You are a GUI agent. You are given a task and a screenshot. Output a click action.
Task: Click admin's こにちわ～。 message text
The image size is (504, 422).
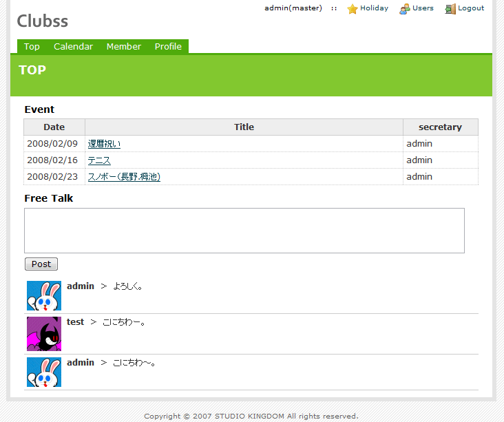pyautogui.click(x=134, y=363)
